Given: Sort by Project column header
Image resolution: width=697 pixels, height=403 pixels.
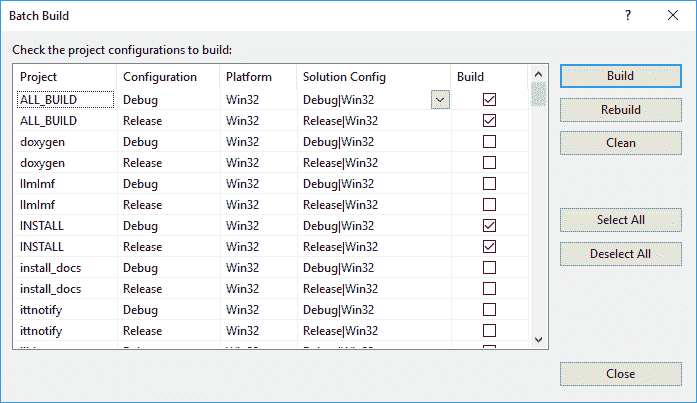Looking at the screenshot, I should coord(65,77).
